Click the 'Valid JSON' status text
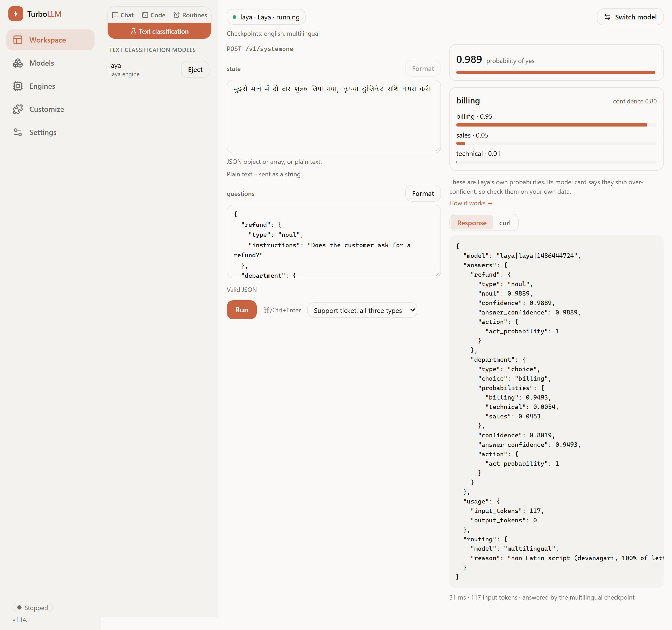The image size is (672, 630). (241, 290)
